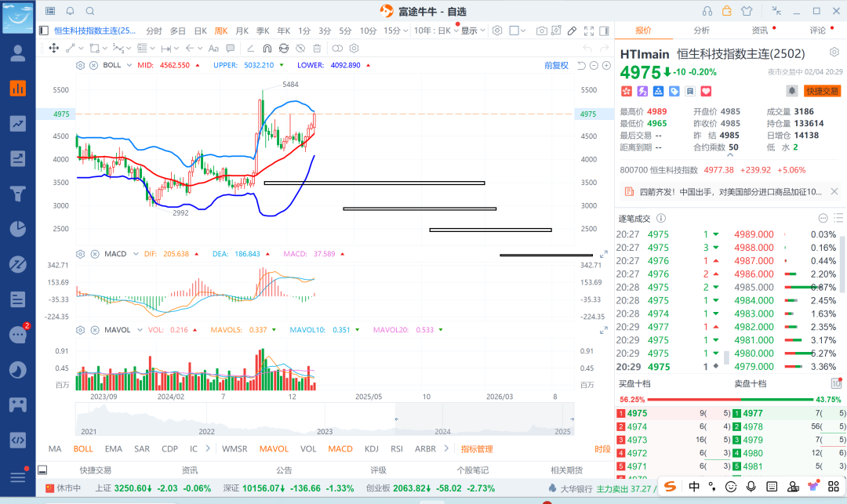Image resolution: width=847 pixels, height=504 pixels.
Task: Open the code brackets sidebar icon
Action: 18,440
